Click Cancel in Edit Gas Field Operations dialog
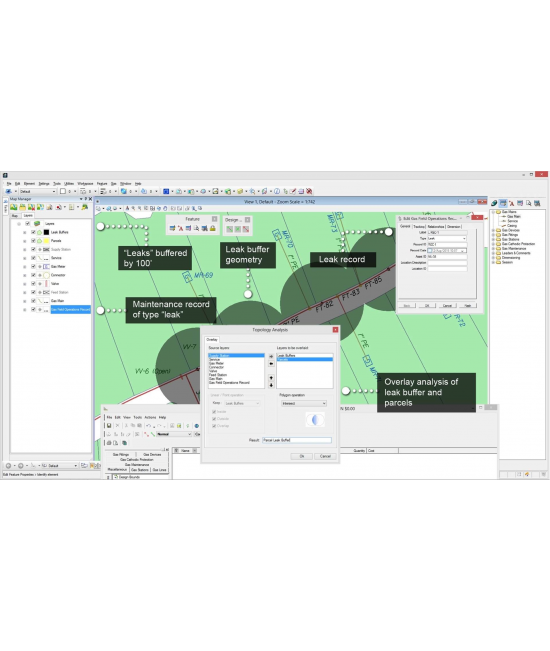This screenshot has width=550, height=651. coord(447,306)
